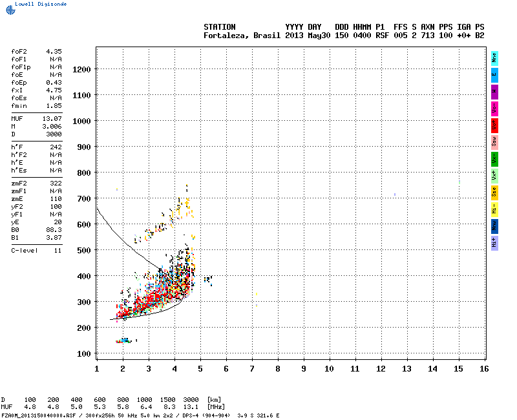This screenshot has height=420, width=517.
Task: Click the echo cluster near 5.3 MHz
Action: 208,280
